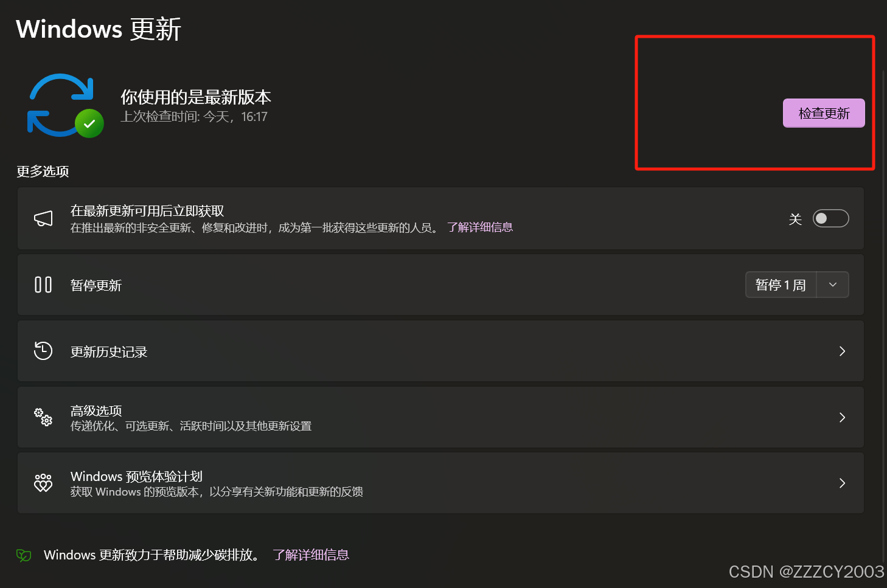Toggle 在最新更新可用后立即获取 switch on
This screenshot has width=887, height=588.
830,218
